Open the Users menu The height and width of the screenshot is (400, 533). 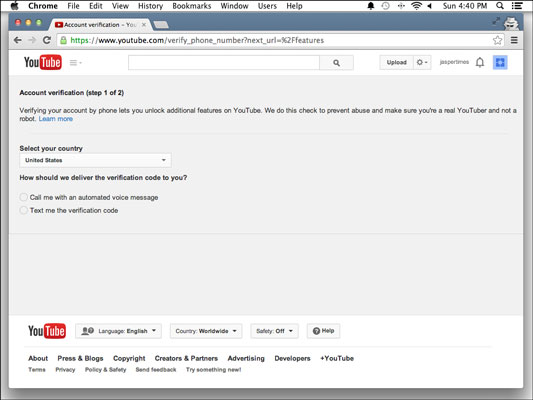(x=267, y=6)
